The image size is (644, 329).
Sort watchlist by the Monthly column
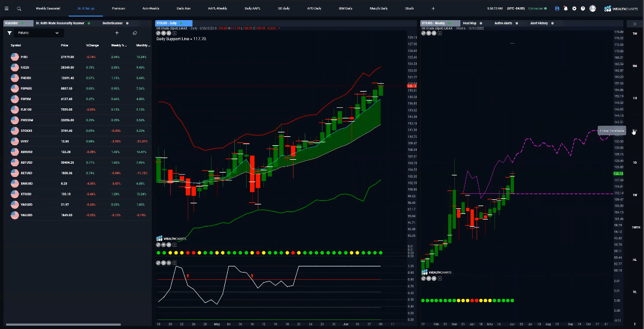(143, 45)
